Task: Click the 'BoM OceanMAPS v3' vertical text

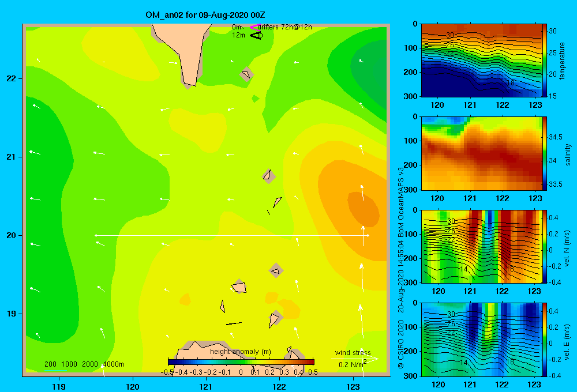Action: click(401, 203)
